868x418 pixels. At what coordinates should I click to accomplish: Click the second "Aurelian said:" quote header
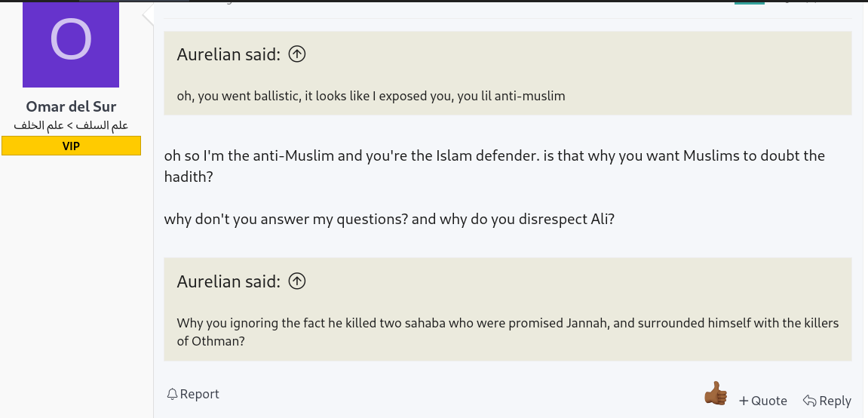coord(229,281)
